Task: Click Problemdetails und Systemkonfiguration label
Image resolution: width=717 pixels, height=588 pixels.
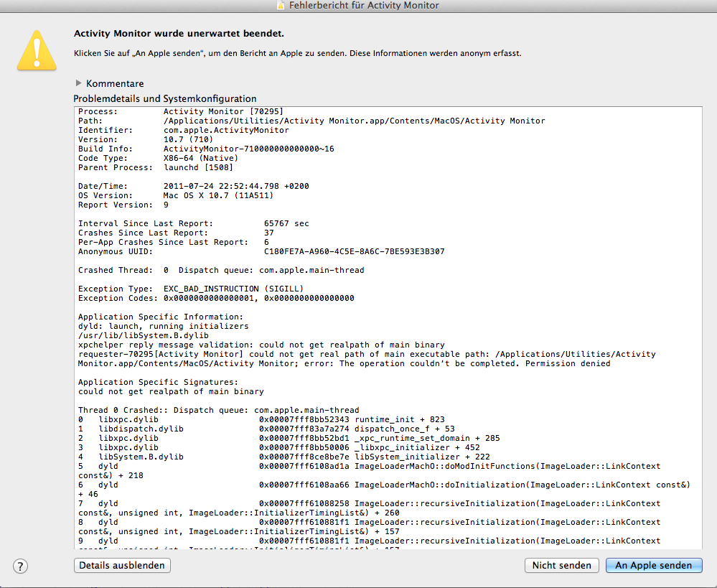Action: point(164,99)
